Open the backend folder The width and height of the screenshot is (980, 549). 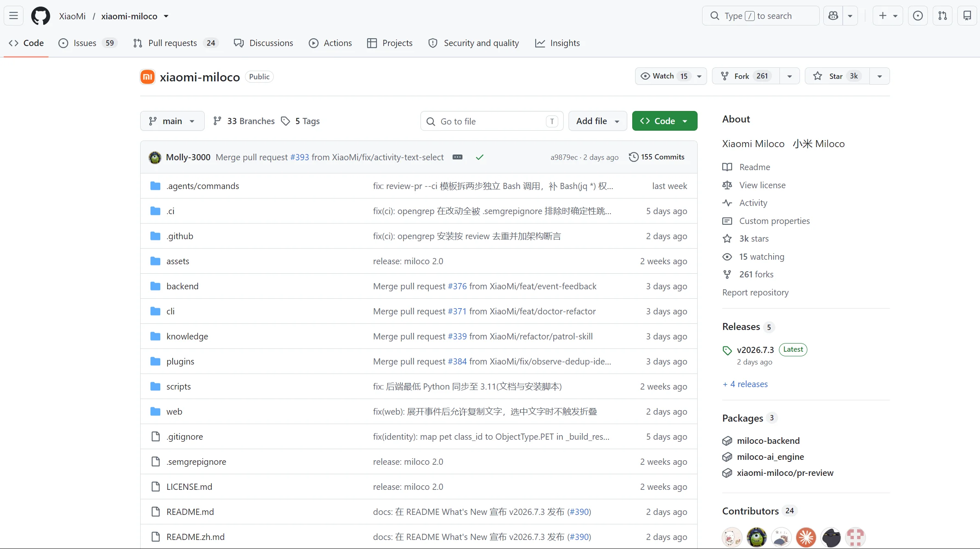coord(182,286)
